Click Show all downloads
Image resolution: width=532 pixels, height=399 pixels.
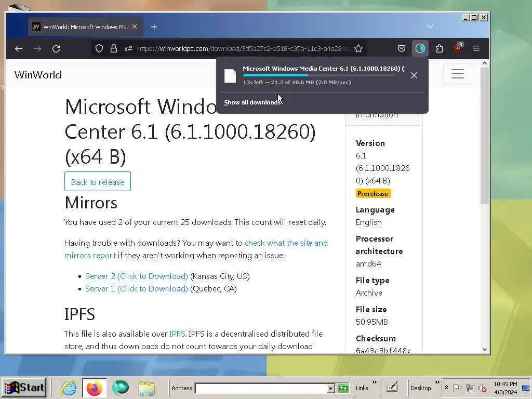[x=252, y=102]
